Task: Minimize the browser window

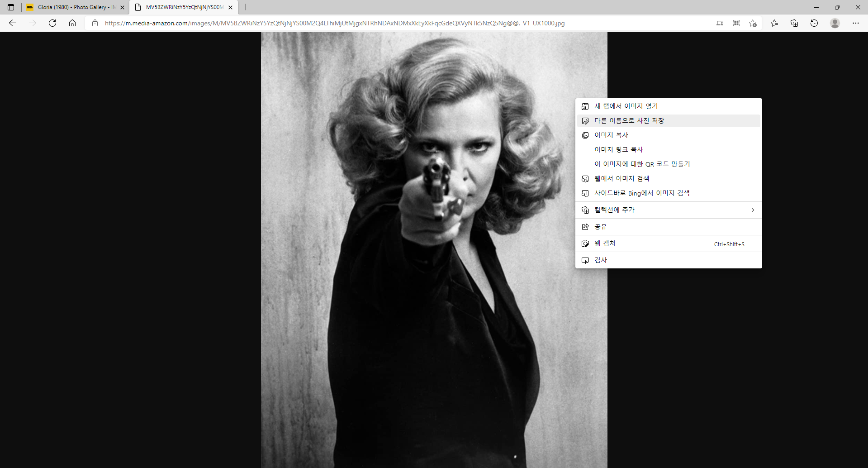Action: tap(816, 7)
